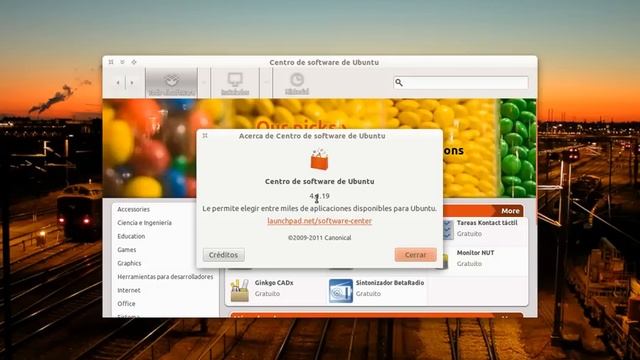Viewport: 640px width, 360px height.
Task: Close the About dialog with its title-bar button
Action: [x=205, y=136]
